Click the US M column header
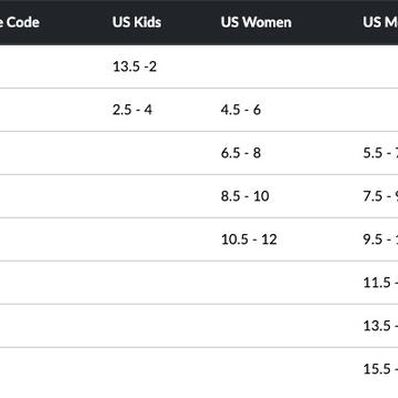Image resolution: width=398 pixels, height=398 pixels. [380, 22]
